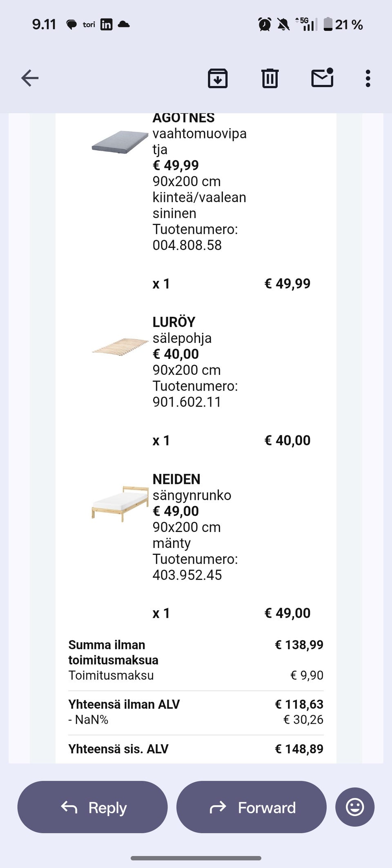Tap the LinkedIn notification icon
Screen dimensions: 392x868
(106, 24)
